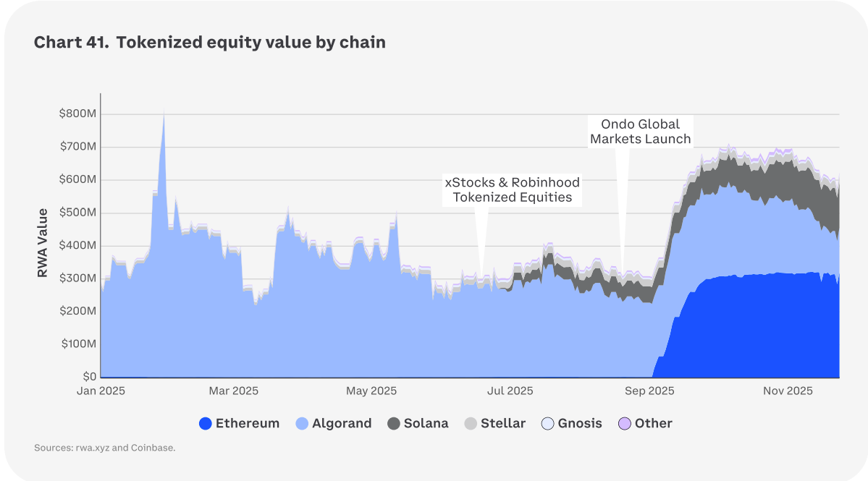Click the Ondo Global Markets Launch annotation
This screenshot has width=868, height=481.
[640, 132]
